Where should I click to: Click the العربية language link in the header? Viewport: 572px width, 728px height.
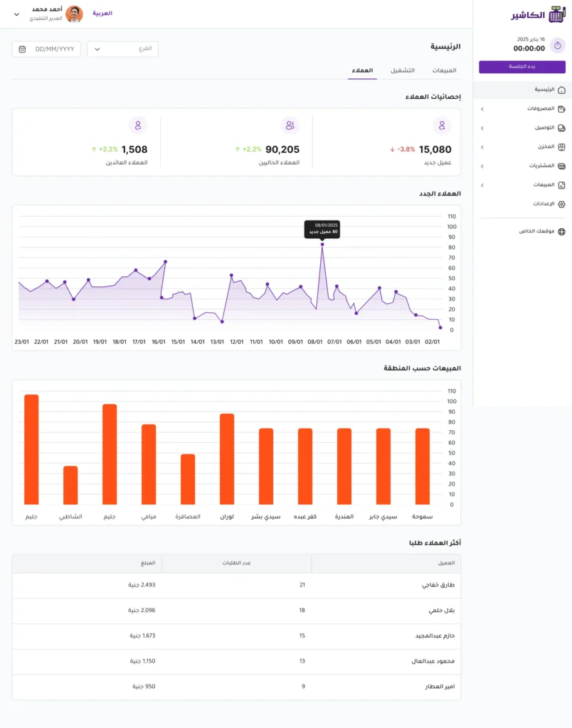pyautogui.click(x=102, y=14)
